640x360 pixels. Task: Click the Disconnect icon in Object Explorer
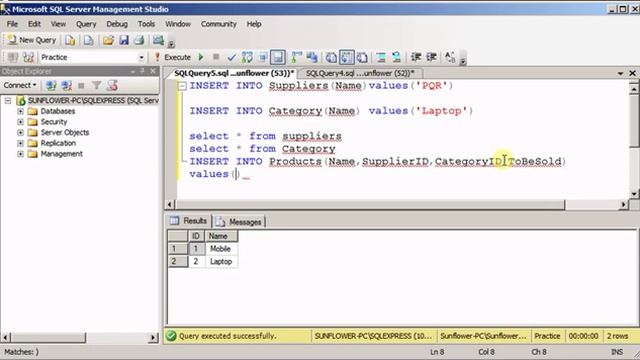67,85
